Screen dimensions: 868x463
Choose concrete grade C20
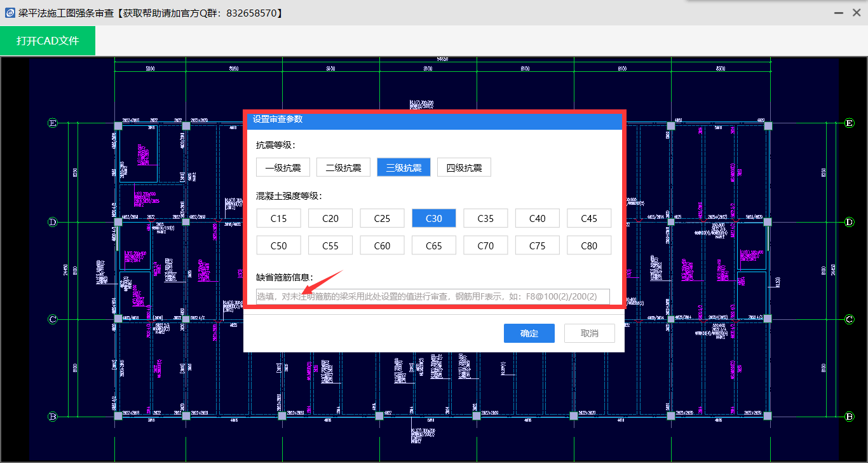click(x=330, y=219)
